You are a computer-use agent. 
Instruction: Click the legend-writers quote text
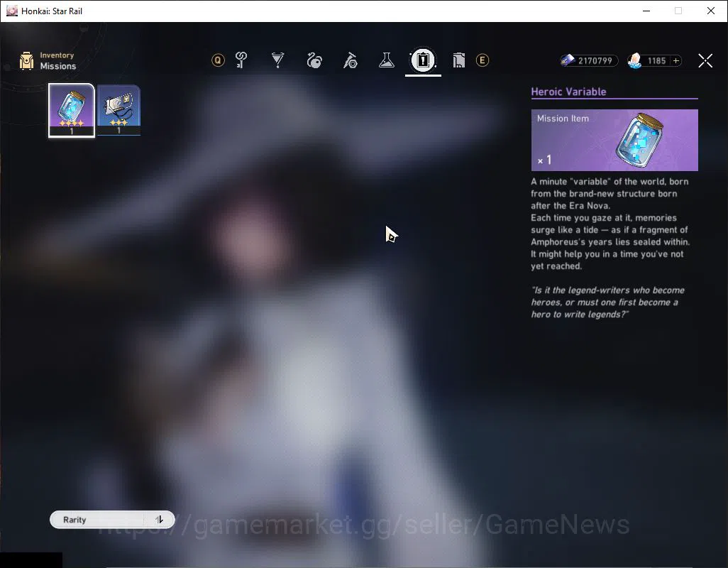coord(608,302)
